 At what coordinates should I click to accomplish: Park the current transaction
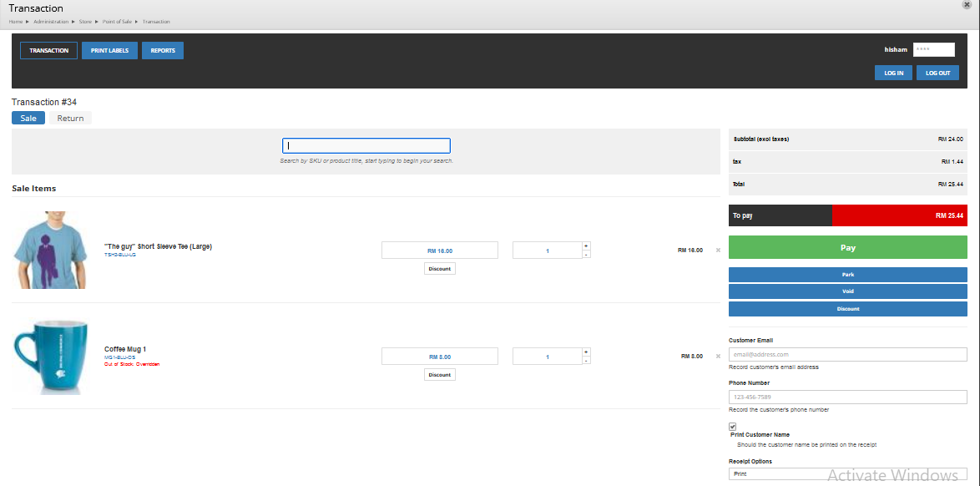847,275
